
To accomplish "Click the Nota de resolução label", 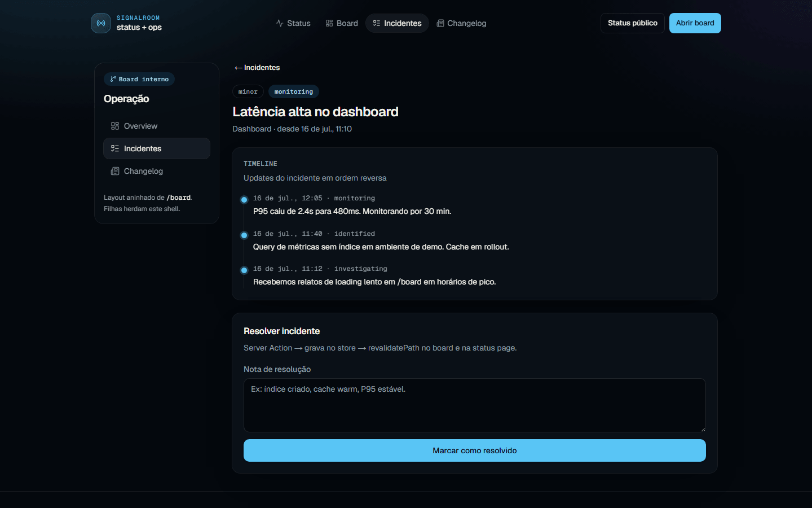I will [x=277, y=369].
